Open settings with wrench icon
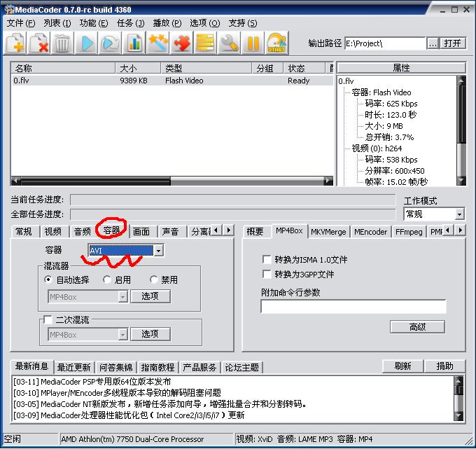 [x=229, y=43]
